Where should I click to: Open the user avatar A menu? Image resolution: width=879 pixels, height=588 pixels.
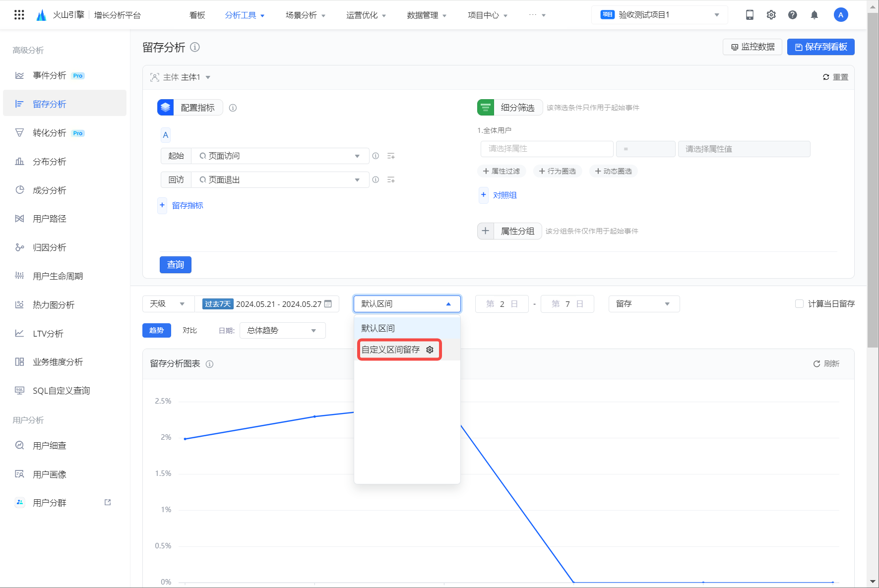[841, 15]
